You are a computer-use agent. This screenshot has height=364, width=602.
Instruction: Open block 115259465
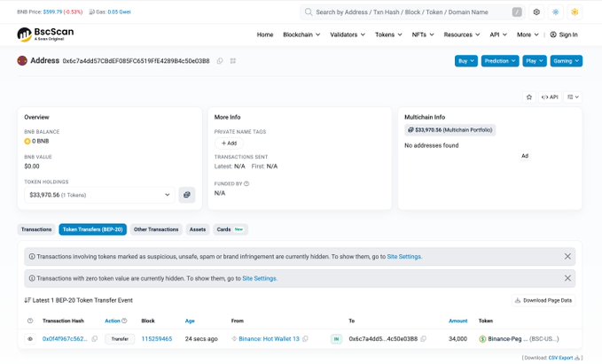tap(157, 339)
